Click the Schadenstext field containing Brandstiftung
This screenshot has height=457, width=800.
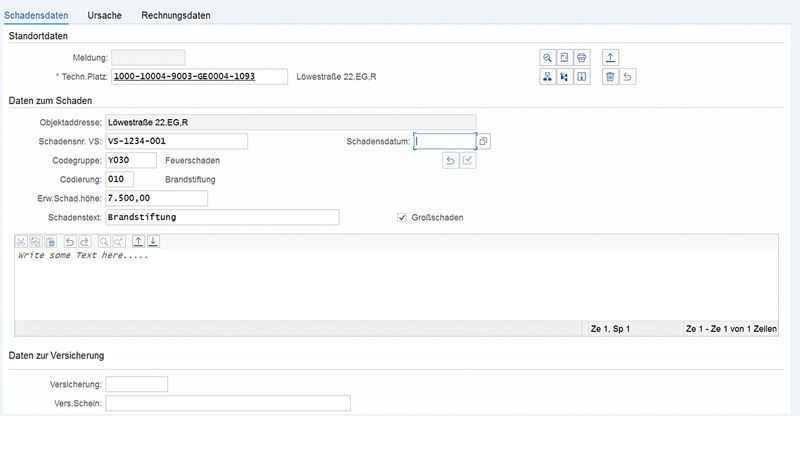pyautogui.click(x=222, y=217)
